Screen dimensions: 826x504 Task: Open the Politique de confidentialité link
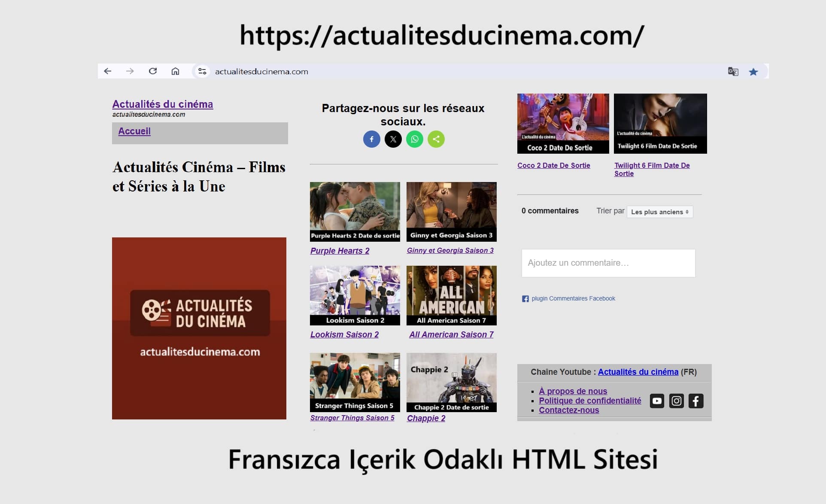click(590, 401)
